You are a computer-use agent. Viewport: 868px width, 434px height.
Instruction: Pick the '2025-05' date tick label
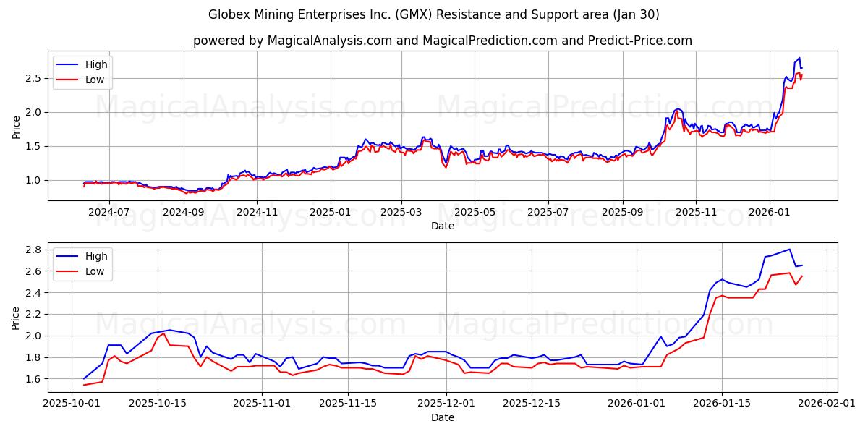pyautogui.click(x=475, y=213)
